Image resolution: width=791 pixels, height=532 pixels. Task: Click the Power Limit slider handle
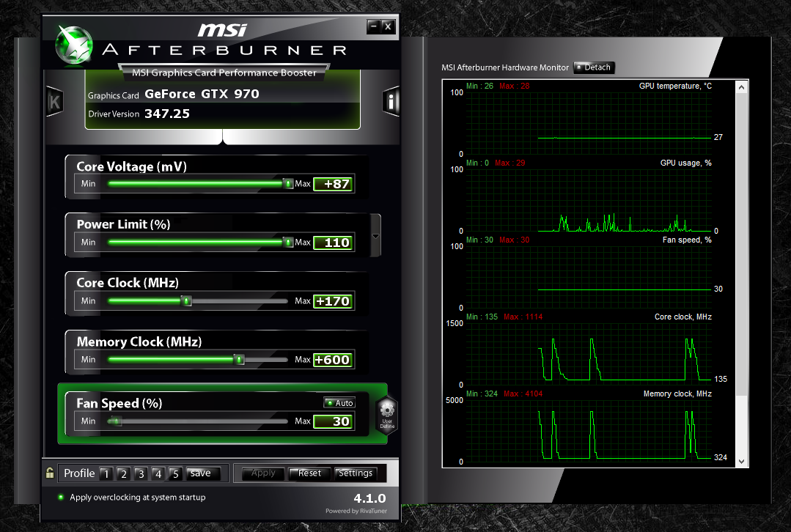(288, 243)
